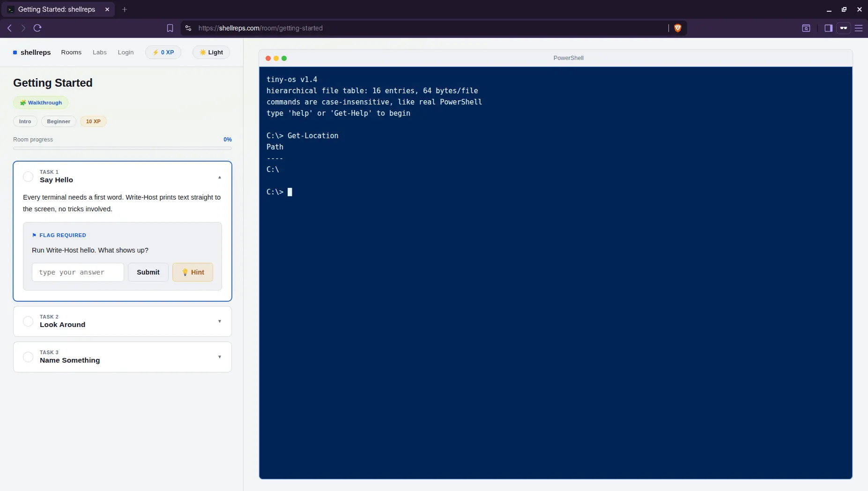This screenshot has width=868, height=491.
Task: Click the 'tiny-os v1.4' line
Action: pyautogui.click(x=292, y=80)
